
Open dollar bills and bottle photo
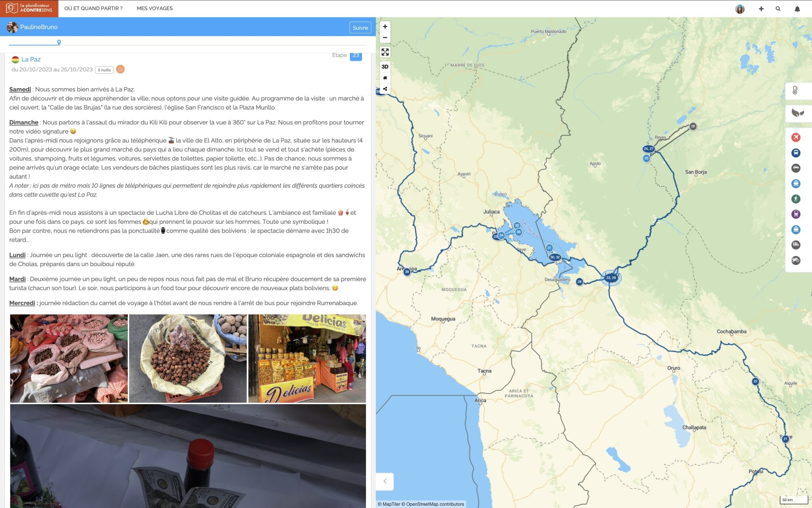188,456
